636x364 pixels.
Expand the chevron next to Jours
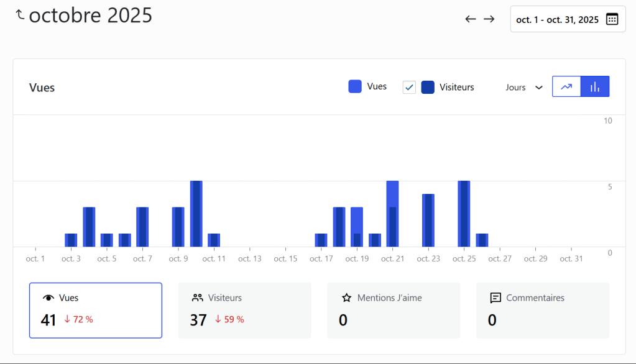click(539, 88)
